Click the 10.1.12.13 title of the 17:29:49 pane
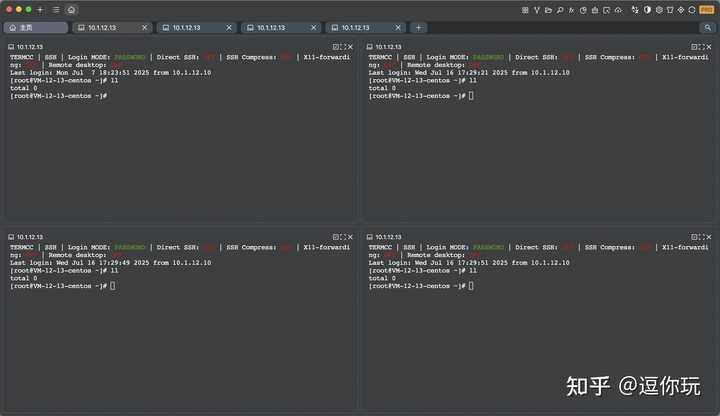This screenshot has height=416, width=720. (30, 237)
